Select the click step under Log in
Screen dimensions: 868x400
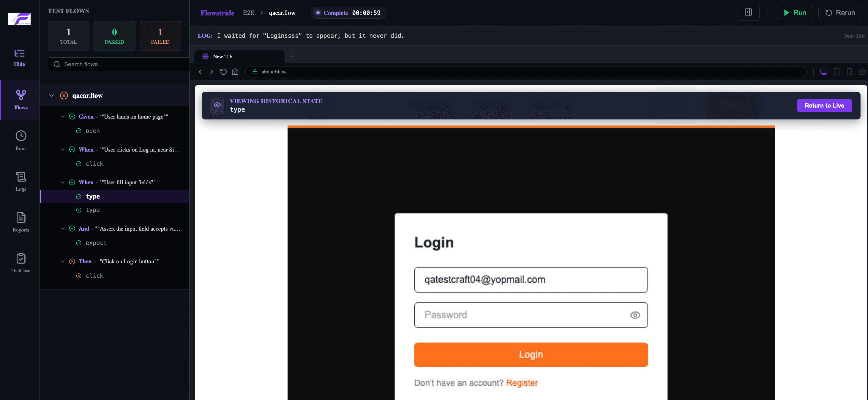pyautogui.click(x=94, y=164)
